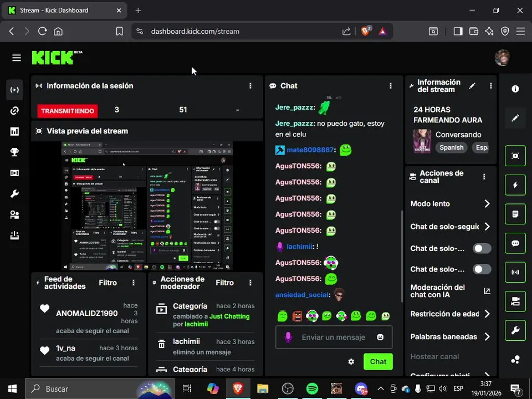Open the emoji picker in message box
This screenshot has width=532, height=399.
pos(380,337)
